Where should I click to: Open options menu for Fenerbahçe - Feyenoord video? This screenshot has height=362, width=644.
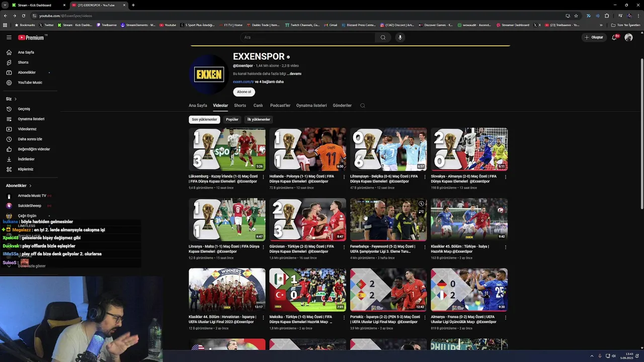coord(425,247)
